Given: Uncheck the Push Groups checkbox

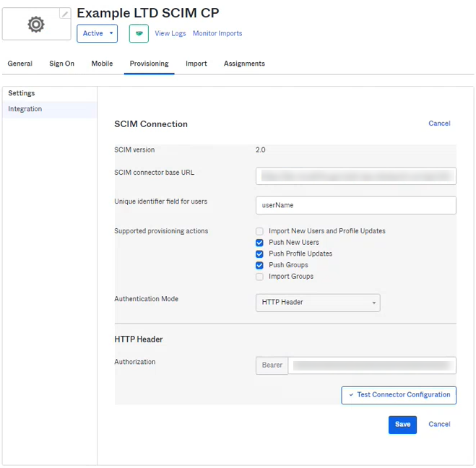Looking at the screenshot, I should [259, 265].
